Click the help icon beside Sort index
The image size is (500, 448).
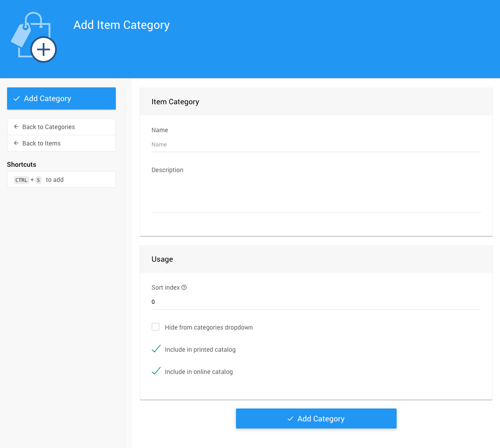(184, 287)
